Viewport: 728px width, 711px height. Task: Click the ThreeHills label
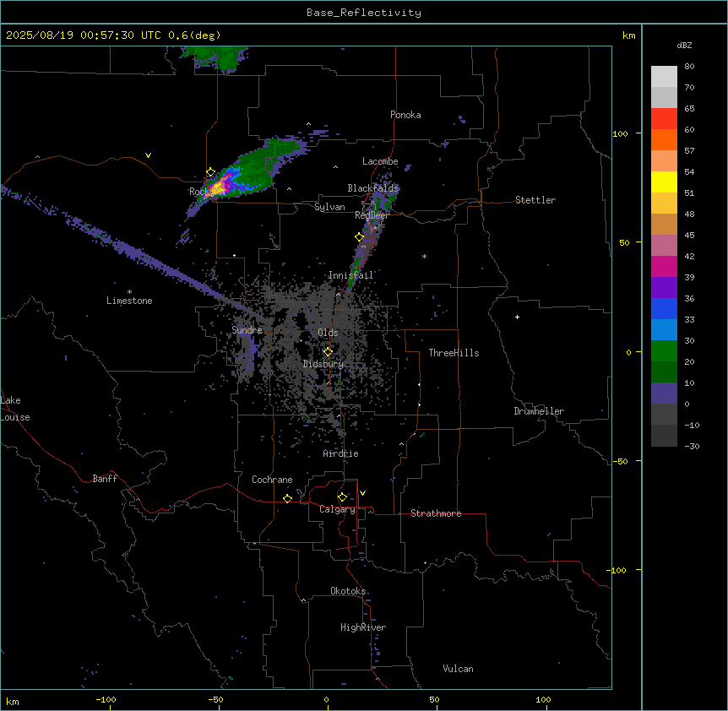454,353
